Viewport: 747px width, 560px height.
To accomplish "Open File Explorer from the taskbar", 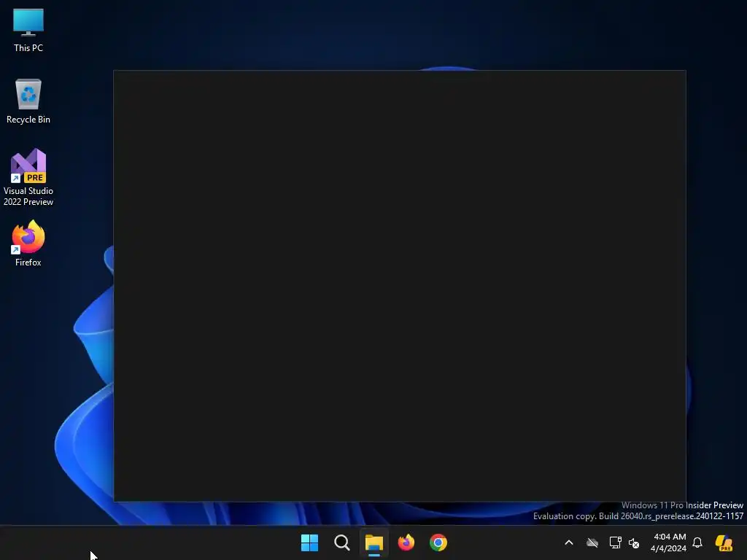I will tap(374, 542).
